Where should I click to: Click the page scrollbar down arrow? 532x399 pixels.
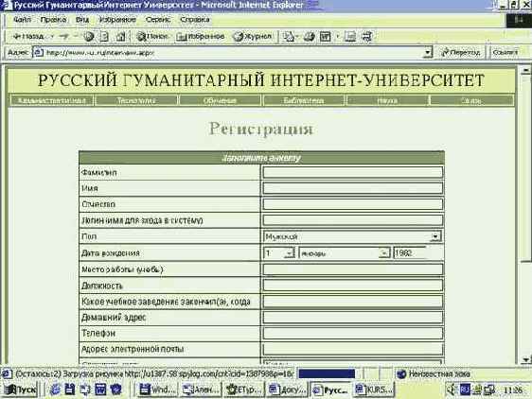point(526,359)
